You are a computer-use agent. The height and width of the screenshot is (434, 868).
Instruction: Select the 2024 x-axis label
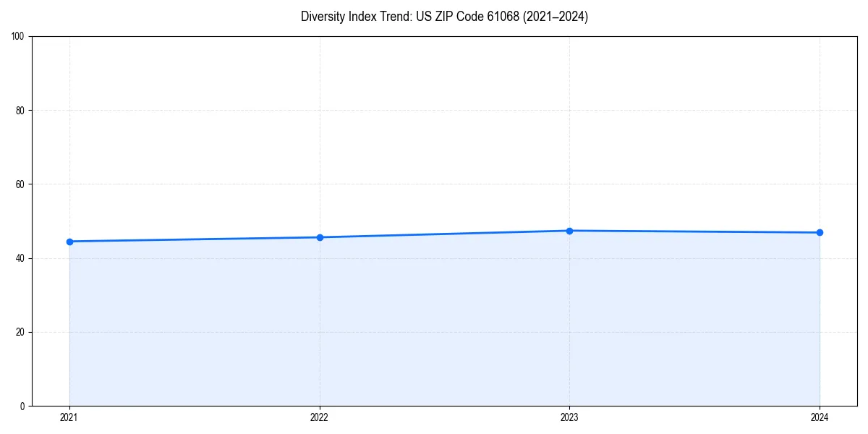[820, 417]
